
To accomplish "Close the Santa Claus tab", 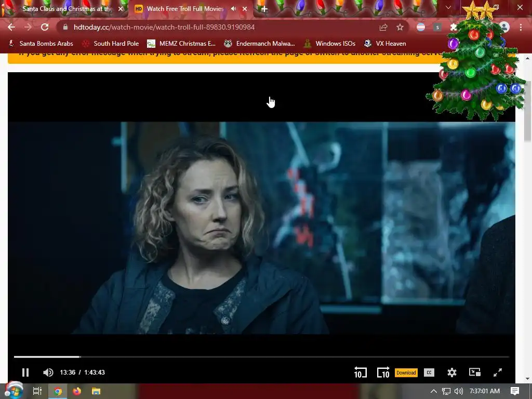I will coord(121,9).
